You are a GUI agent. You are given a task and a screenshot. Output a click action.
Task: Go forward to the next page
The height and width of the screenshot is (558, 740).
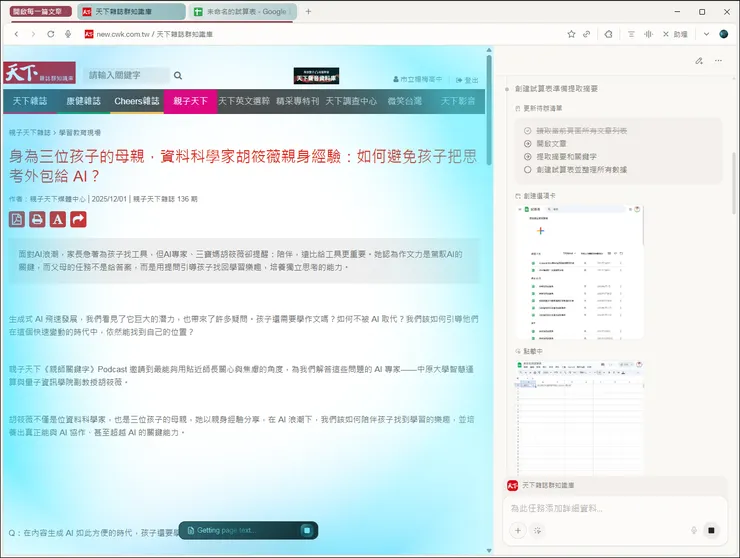[x=33, y=34]
